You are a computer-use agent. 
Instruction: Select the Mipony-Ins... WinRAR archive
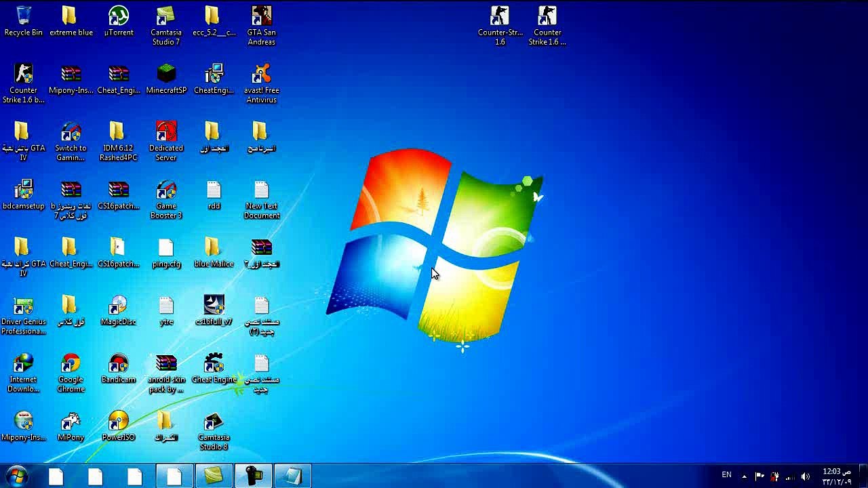71,79
